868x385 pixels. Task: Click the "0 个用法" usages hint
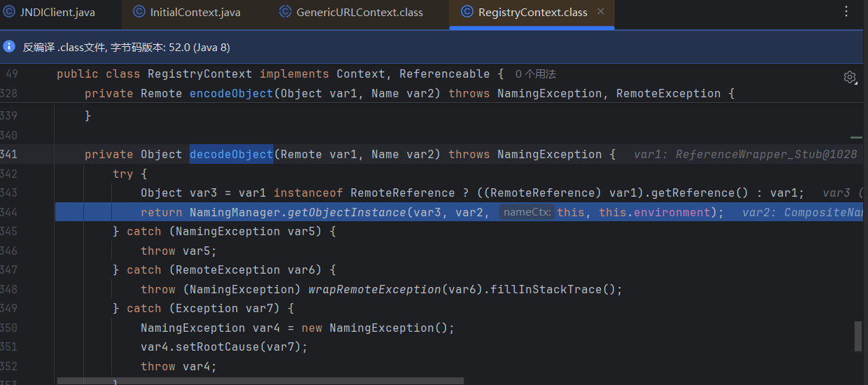pos(535,74)
